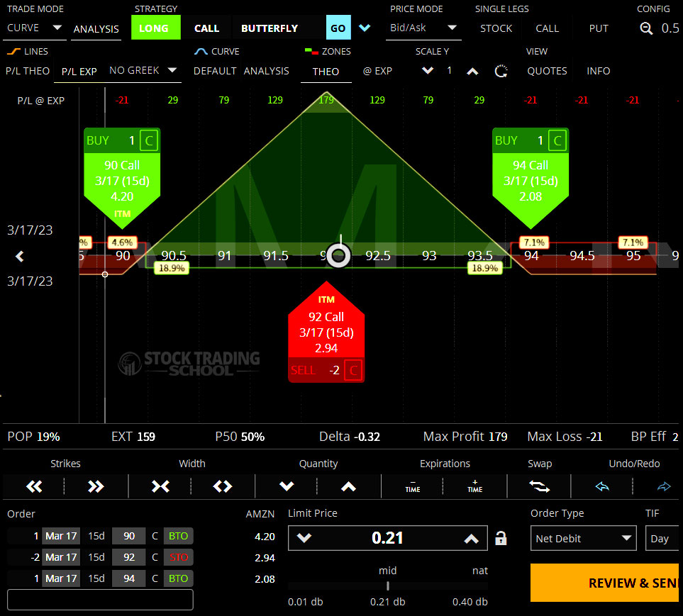Image resolution: width=683 pixels, height=616 pixels.
Task: Increase the limit price with up arrow
Action: [472, 539]
